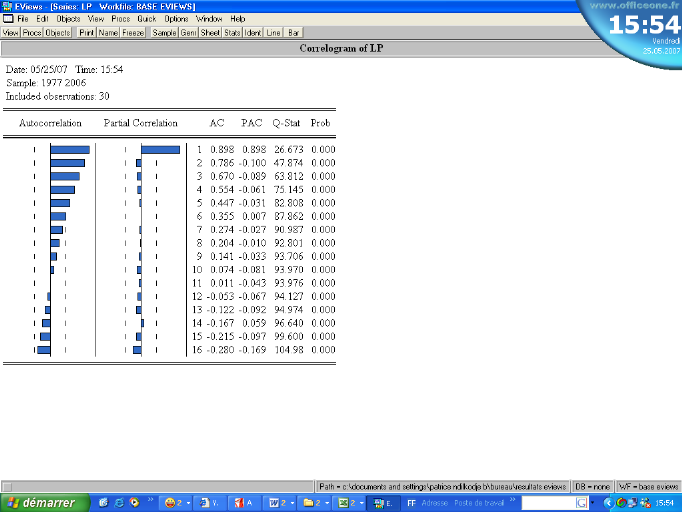The height and width of the screenshot is (512, 682).
Task: Open the Quick menu
Action: [147, 19]
